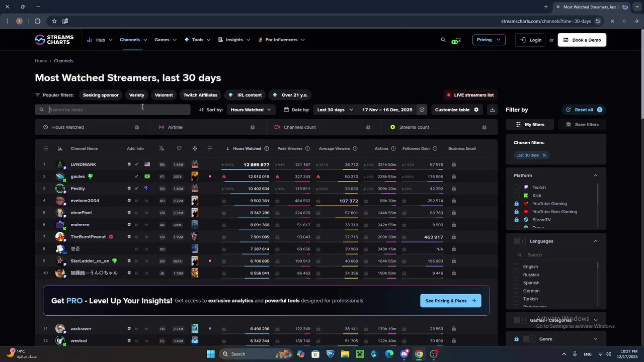
Task: Open Discord from the taskbar
Action: click(404, 354)
